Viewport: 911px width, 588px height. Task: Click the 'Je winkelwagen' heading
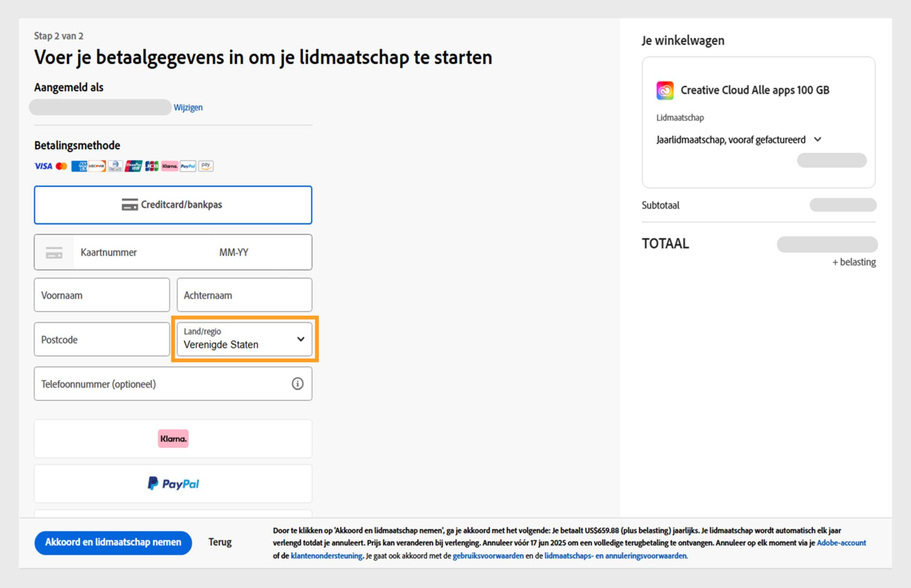click(683, 41)
